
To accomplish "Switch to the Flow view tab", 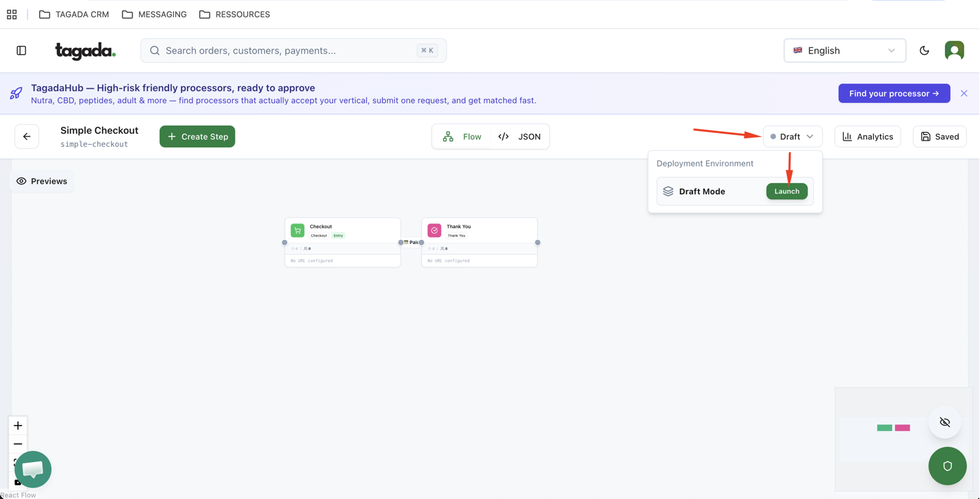I will (462, 136).
